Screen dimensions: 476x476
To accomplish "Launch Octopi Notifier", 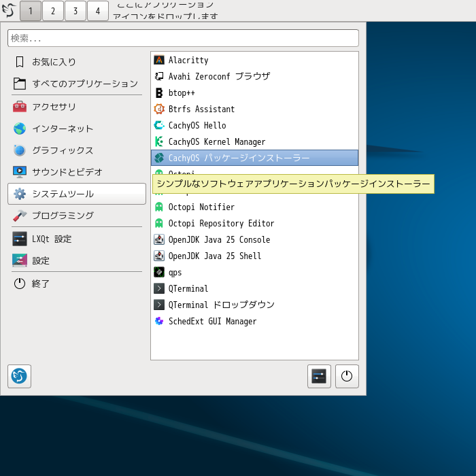I will coord(254,207).
